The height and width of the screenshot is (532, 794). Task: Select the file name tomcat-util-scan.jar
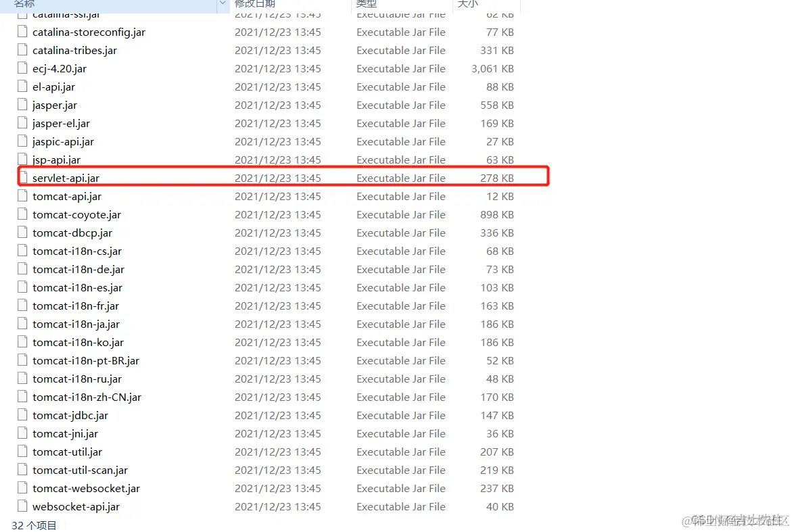coord(80,470)
